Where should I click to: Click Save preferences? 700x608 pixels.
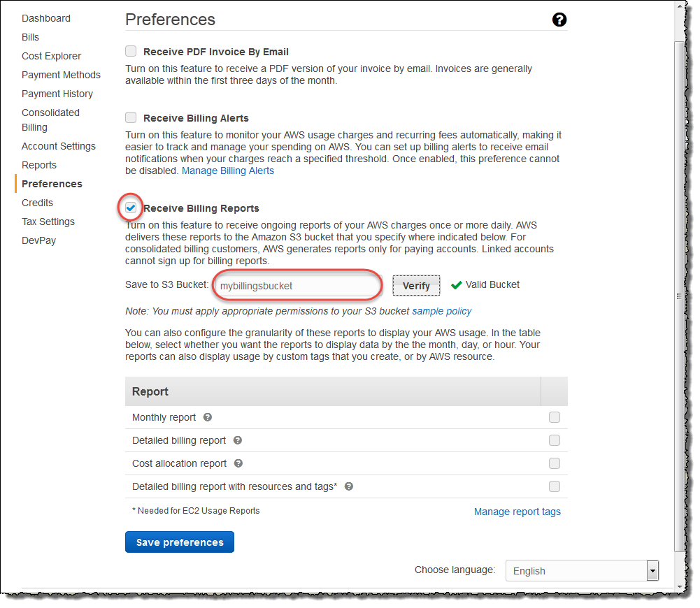[179, 542]
